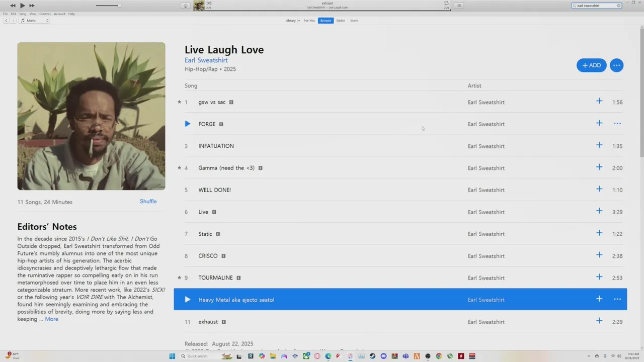
Task: Select the INFATUATION song title
Action: tap(216, 146)
